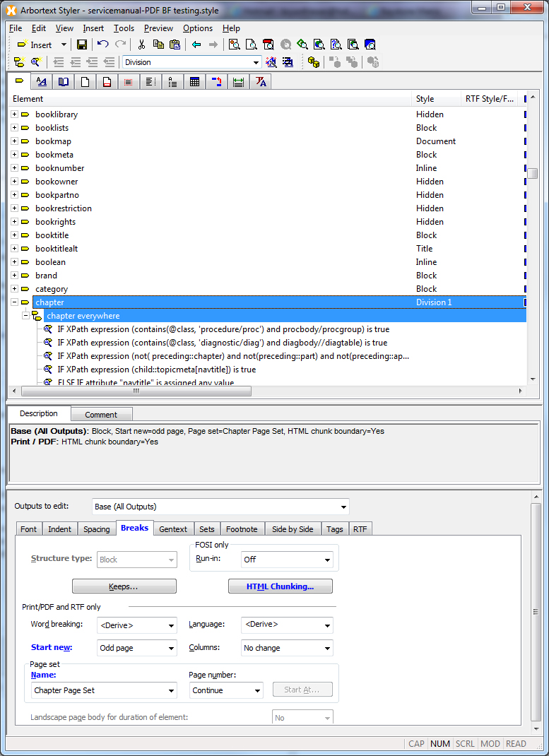Switch to the Spacing tab
The height and width of the screenshot is (756, 549).
pyautogui.click(x=96, y=529)
